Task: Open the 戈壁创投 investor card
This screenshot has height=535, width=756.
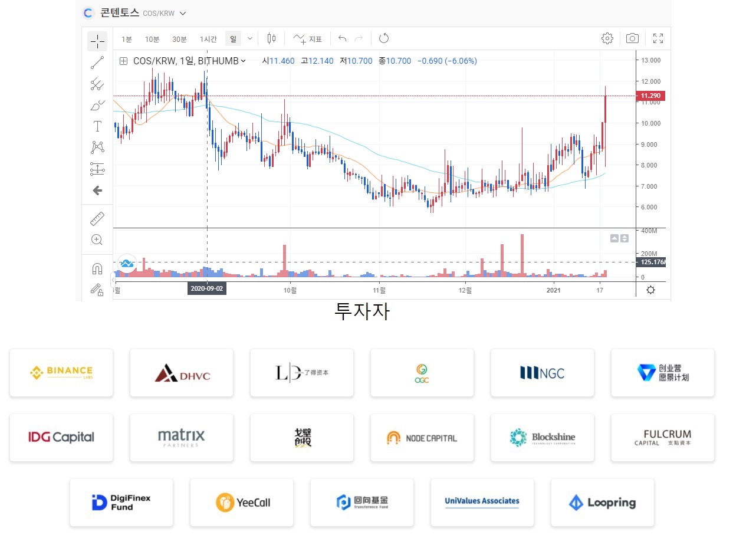Action: coord(302,438)
